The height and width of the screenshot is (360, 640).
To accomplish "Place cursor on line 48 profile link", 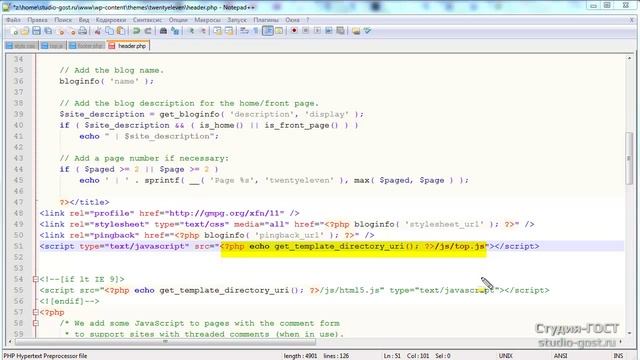I will coord(169,213).
